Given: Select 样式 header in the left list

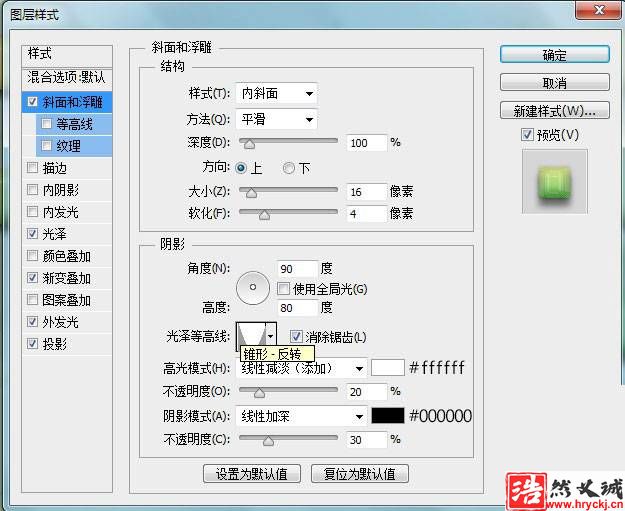Looking at the screenshot, I should click(67, 54).
